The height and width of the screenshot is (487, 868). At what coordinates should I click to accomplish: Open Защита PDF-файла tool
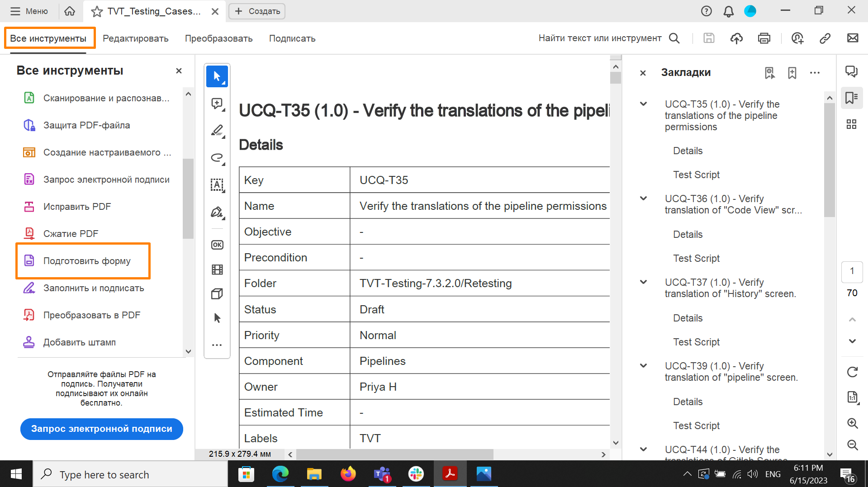77,125
